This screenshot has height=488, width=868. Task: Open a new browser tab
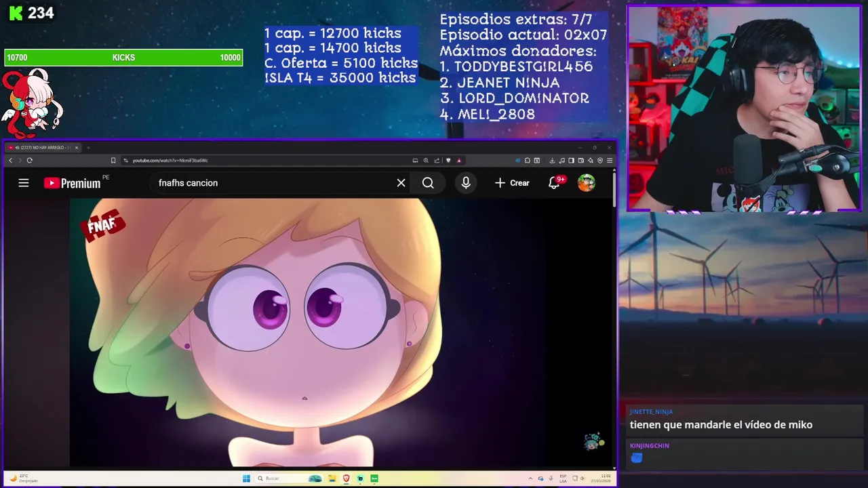click(x=88, y=148)
